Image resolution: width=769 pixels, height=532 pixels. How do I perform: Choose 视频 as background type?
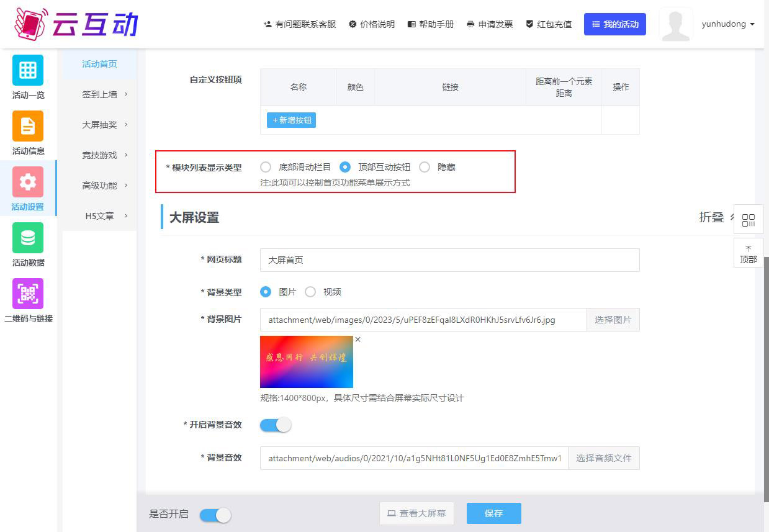click(x=310, y=292)
